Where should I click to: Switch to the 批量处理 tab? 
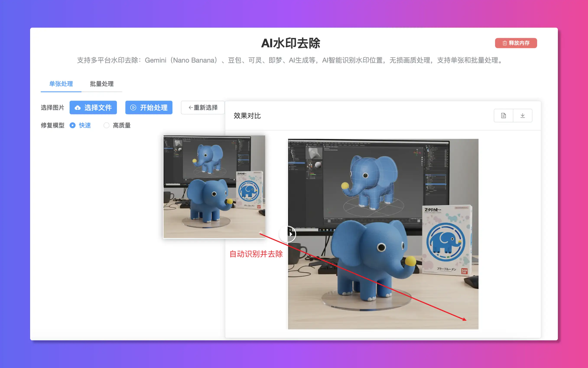click(102, 84)
